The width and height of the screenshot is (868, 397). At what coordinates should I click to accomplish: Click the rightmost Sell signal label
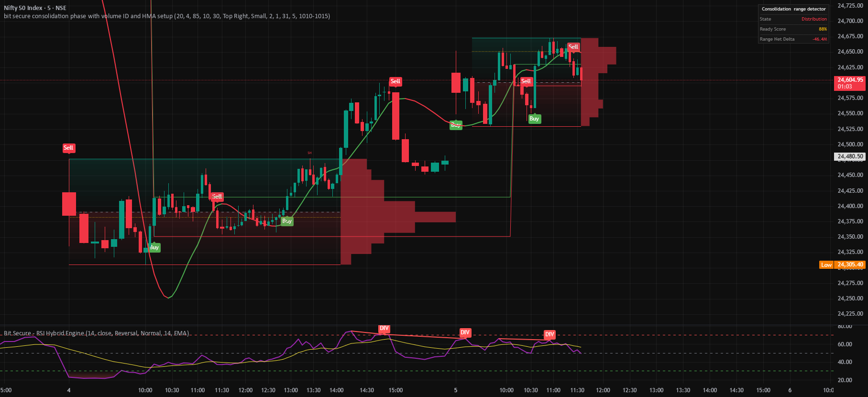pos(573,47)
